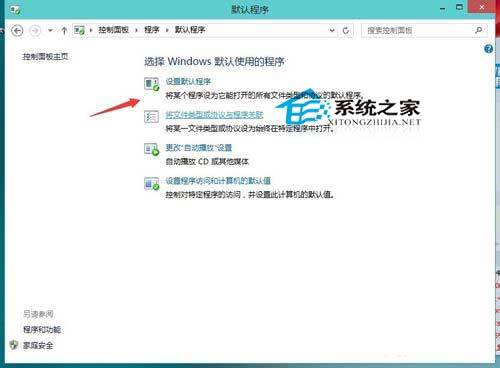The width and height of the screenshot is (500, 368).
Task: Click the heading 选择 Windows 默认使用的程序
Action: [x=214, y=62]
